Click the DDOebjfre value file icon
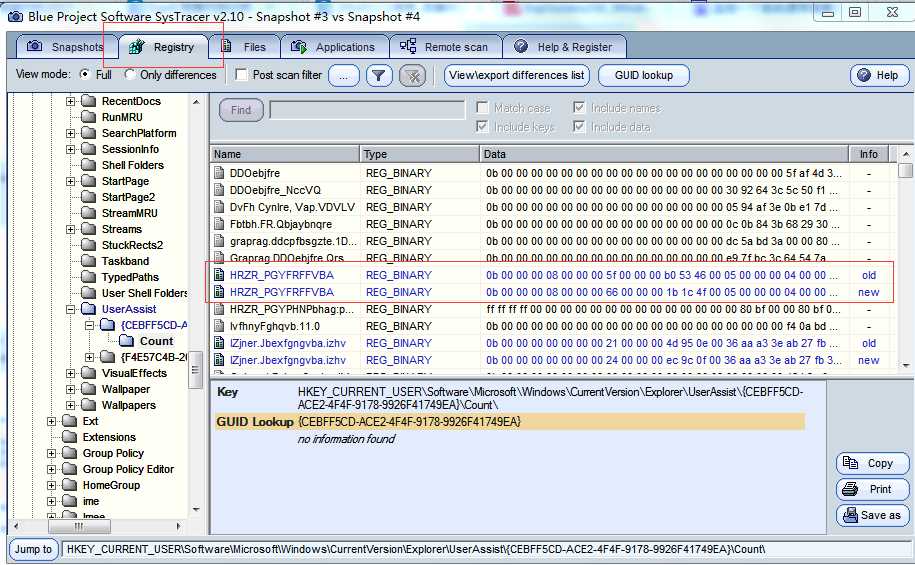Screen dimensions: 915x565 coord(219,173)
